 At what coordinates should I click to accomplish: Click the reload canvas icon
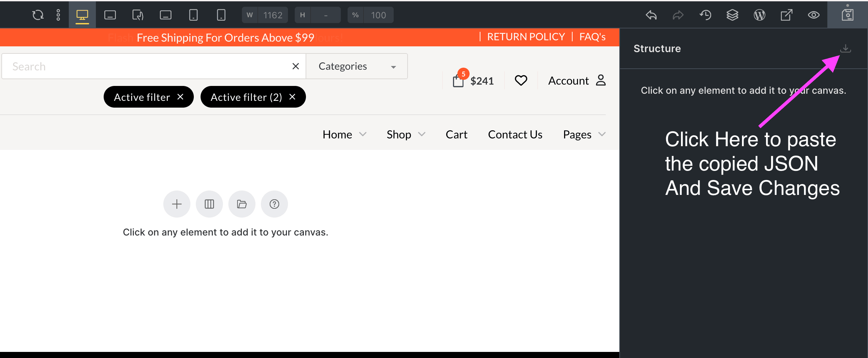(x=38, y=15)
